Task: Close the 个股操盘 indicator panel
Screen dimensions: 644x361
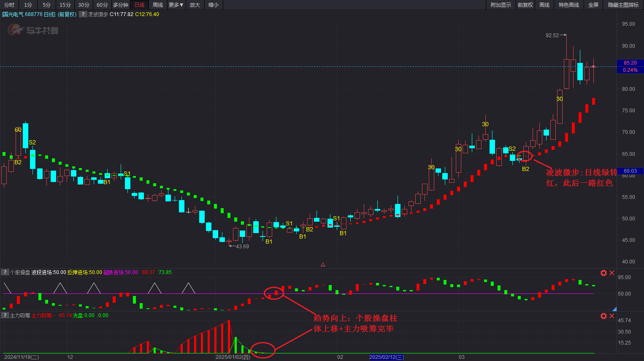Action: 612,273
